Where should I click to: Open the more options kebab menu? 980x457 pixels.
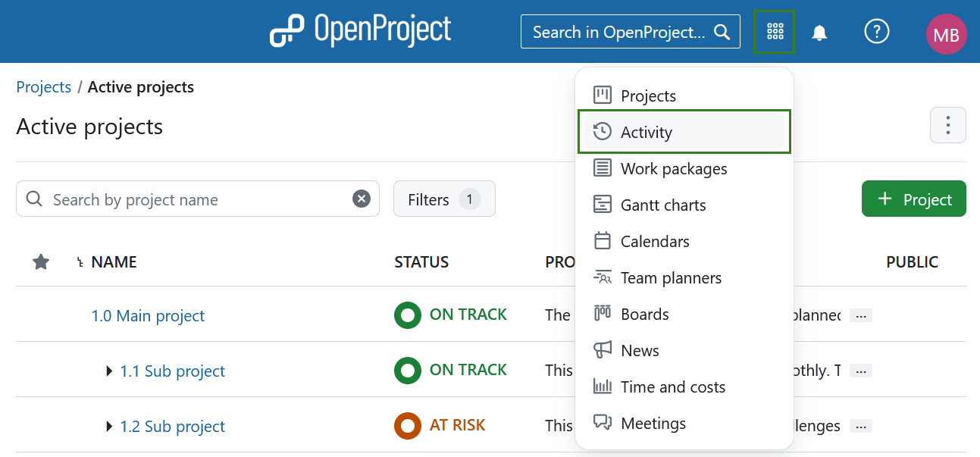pos(948,124)
